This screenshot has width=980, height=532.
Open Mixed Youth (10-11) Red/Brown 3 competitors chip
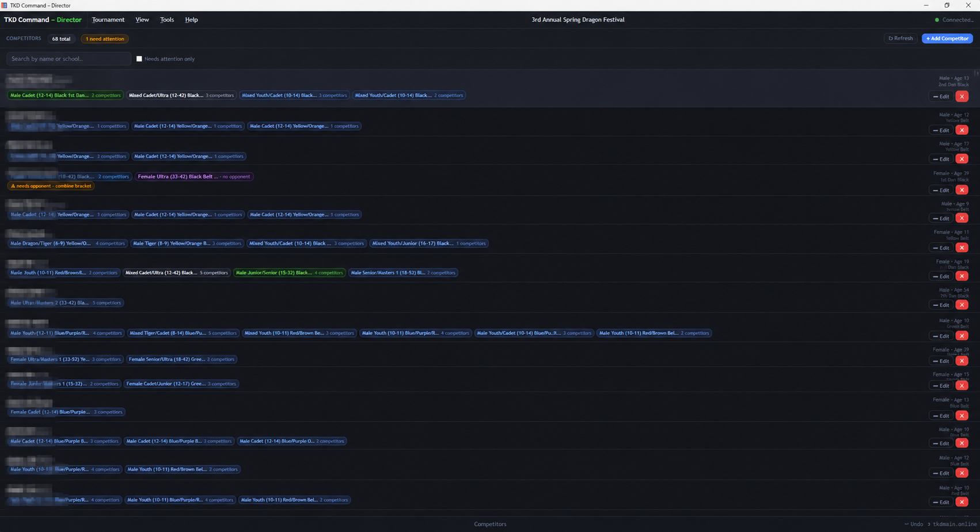[299, 333]
